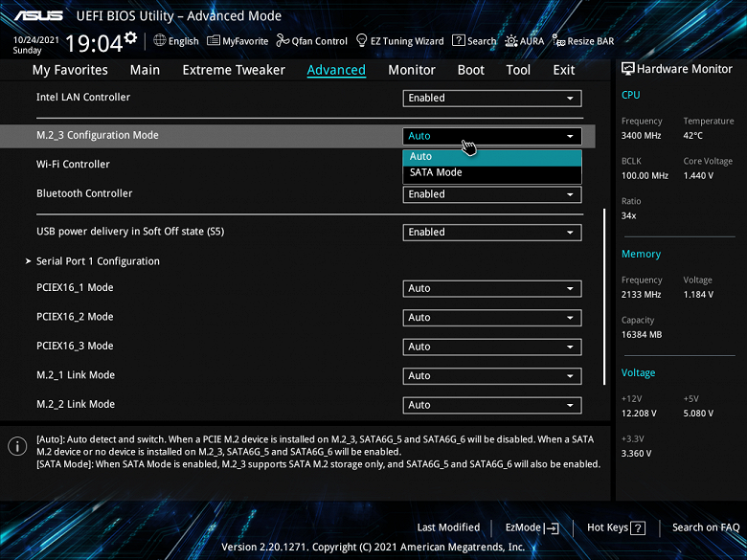Click the info icon beside help text
This screenshot has width=747, height=560.
[17, 446]
